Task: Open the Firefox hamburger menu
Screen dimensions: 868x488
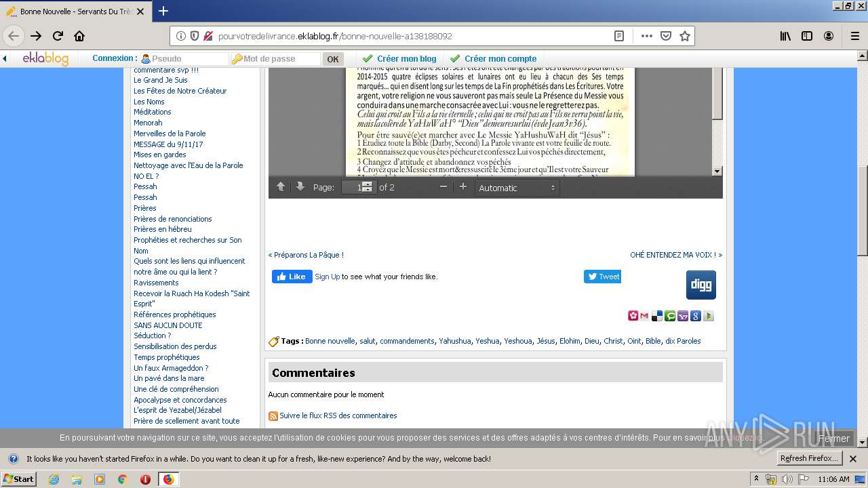Action: 854,36
